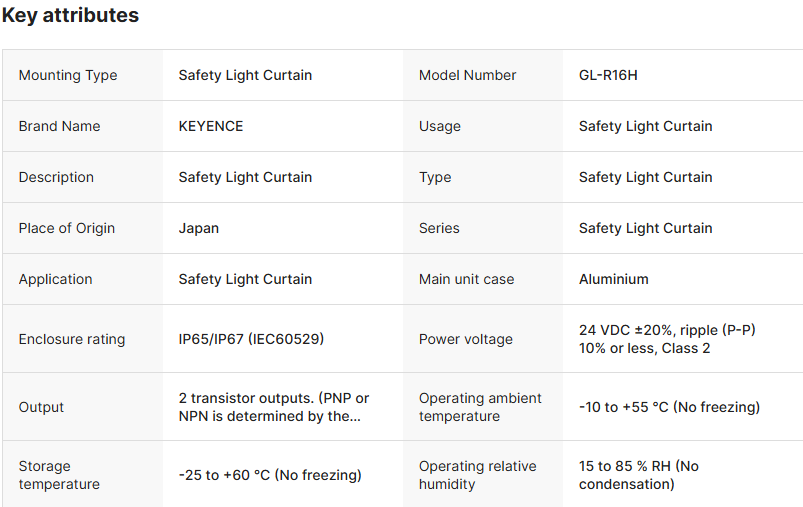The width and height of the screenshot is (803, 507).
Task: Select the IP65/IP67 (IEC60529) enclosure value
Action: click(x=251, y=339)
